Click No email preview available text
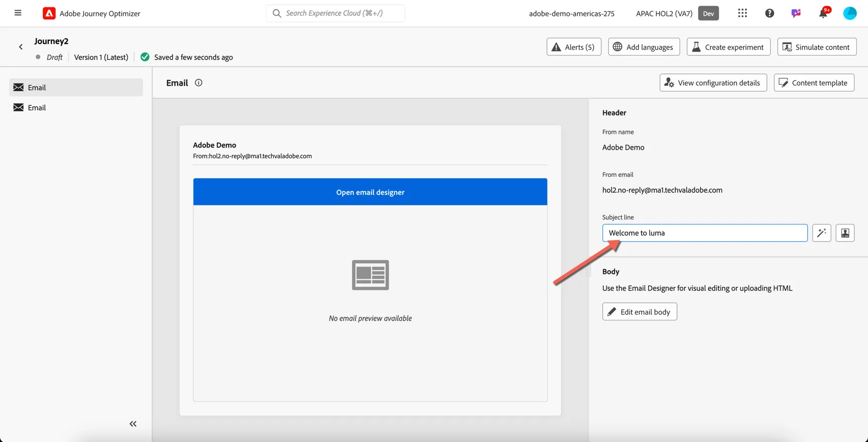868x442 pixels. click(370, 318)
